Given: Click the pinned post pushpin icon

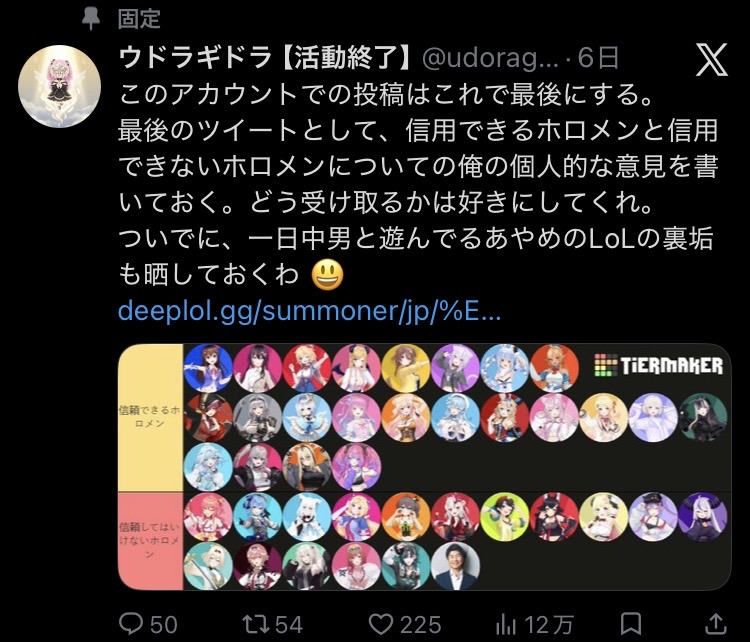Looking at the screenshot, I should tap(91, 18).
